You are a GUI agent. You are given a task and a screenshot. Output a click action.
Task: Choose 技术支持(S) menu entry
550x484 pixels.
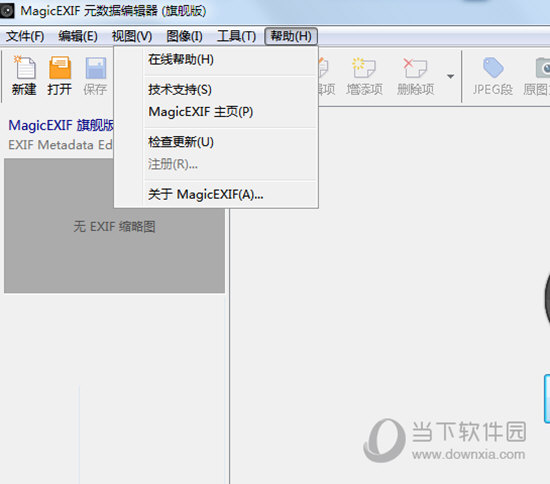click(x=216, y=89)
